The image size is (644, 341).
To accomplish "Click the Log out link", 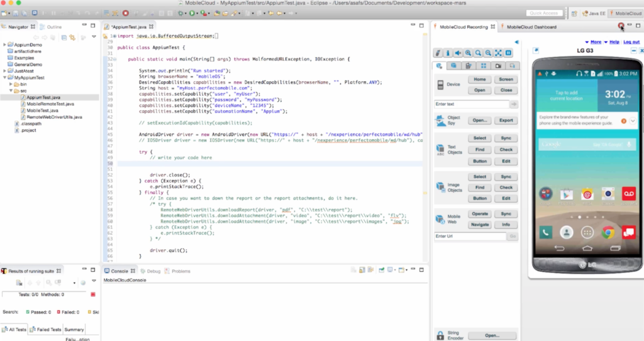I will pos(631,42).
